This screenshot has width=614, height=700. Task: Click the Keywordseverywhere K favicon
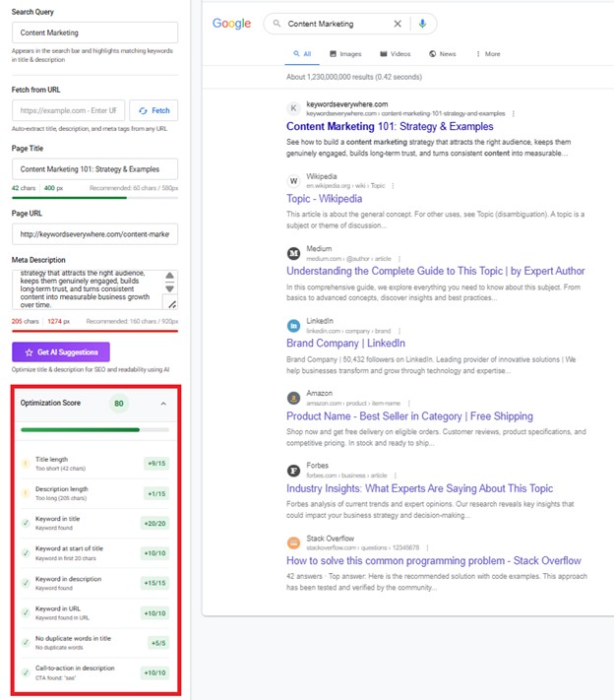[x=293, y=108]
